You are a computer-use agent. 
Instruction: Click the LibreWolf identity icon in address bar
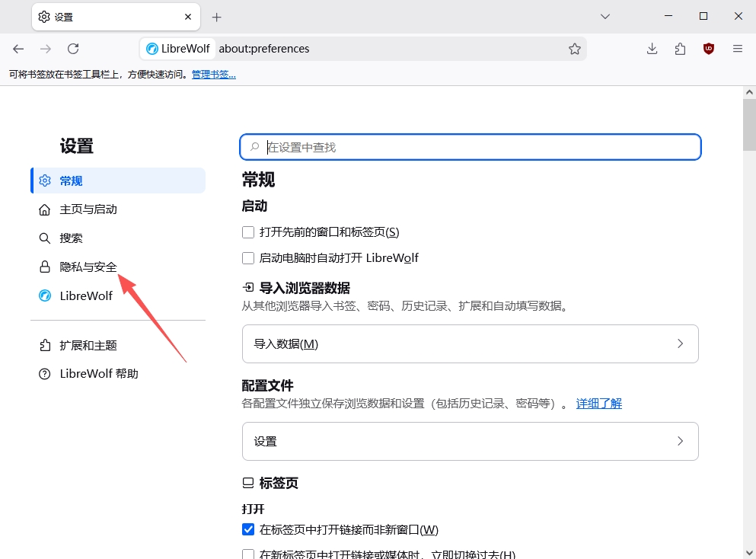tap(178, 49)
